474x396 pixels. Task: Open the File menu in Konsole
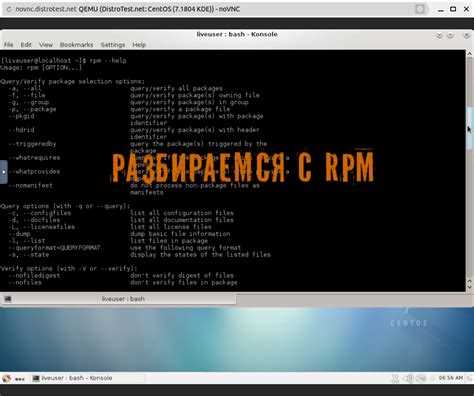[8, 45]
